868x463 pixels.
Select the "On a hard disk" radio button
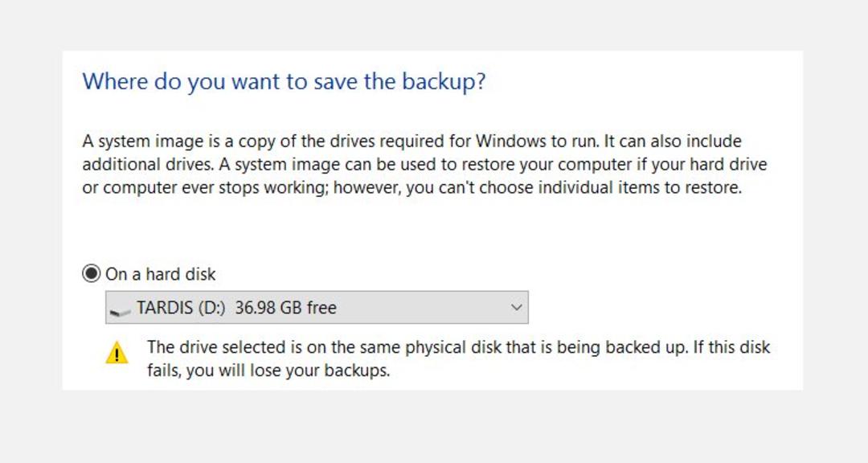(x=92, y=273)
